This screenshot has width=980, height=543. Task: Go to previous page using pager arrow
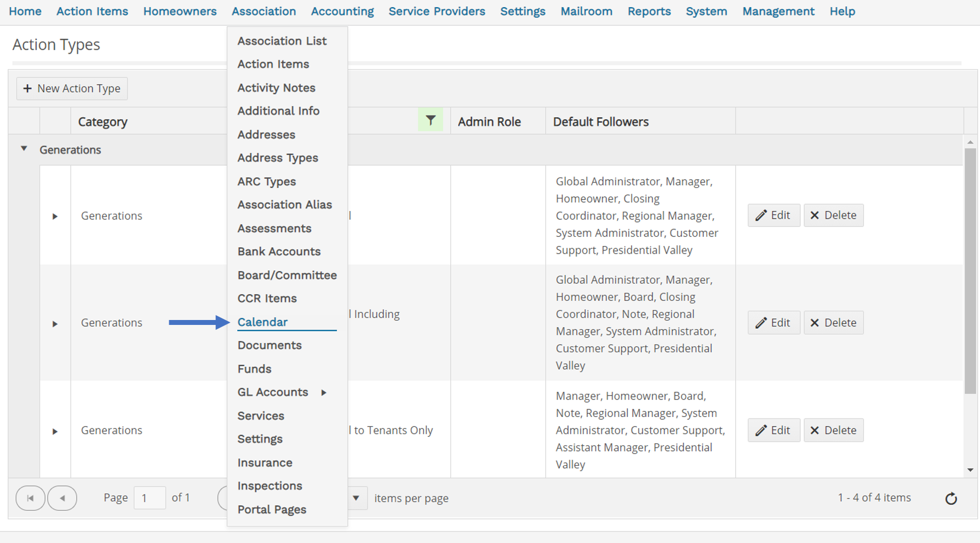pyautogui.click(x=62, y=498)
